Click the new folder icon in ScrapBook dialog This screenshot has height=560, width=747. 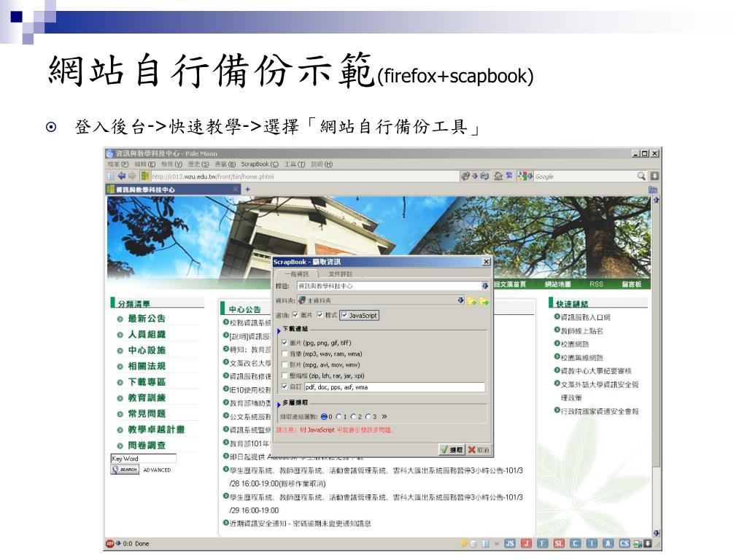click(472, 301)
